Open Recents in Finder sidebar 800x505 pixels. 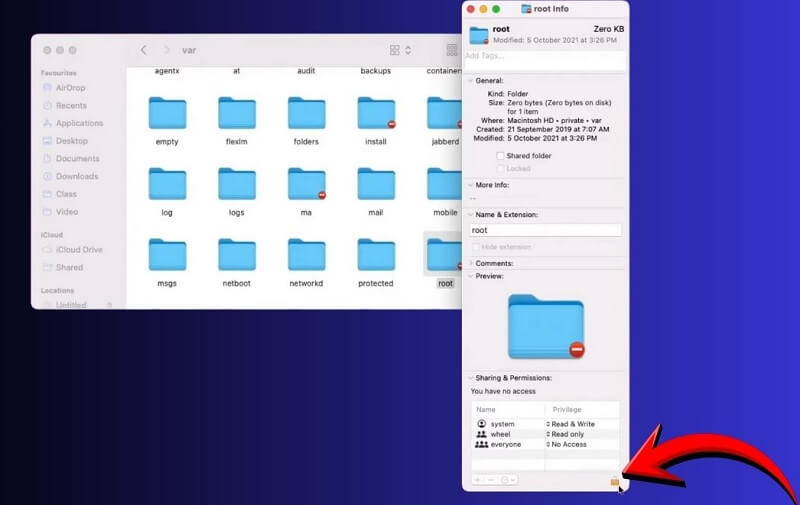click(64, 106)
